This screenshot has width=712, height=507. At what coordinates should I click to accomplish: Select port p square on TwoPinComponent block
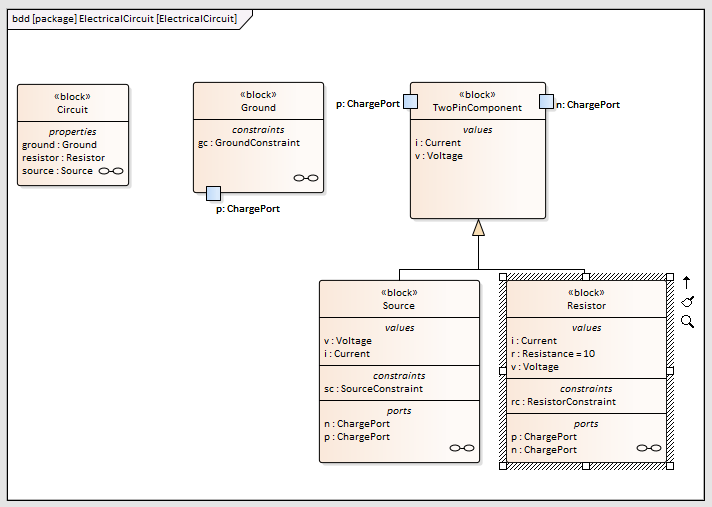click(x=410, y=102)
